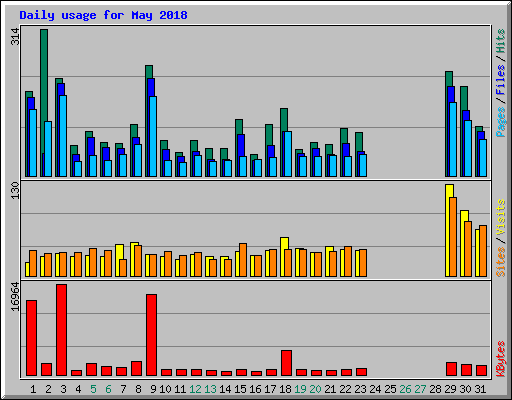Click the 130 visits axis value
The image size is (512, 400).
pyautogui.click(x=15, y=190)
